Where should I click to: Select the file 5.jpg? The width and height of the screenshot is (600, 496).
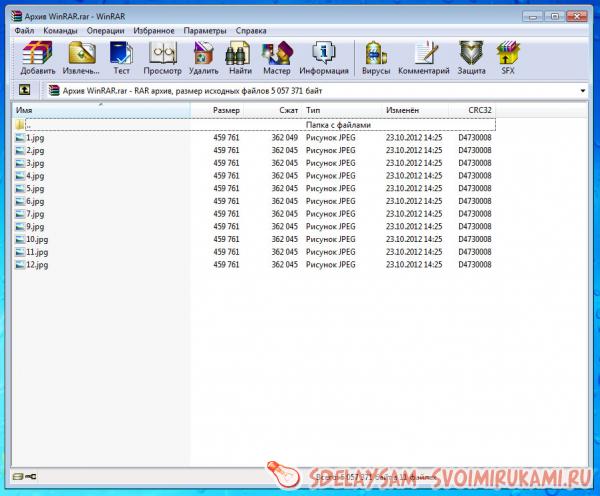click(x=36, y=188)
